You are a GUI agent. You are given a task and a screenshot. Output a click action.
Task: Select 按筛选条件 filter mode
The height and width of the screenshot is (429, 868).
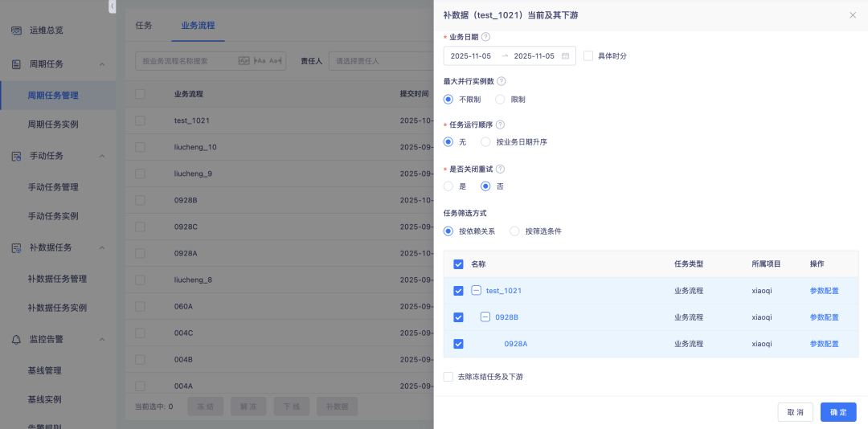515,231
